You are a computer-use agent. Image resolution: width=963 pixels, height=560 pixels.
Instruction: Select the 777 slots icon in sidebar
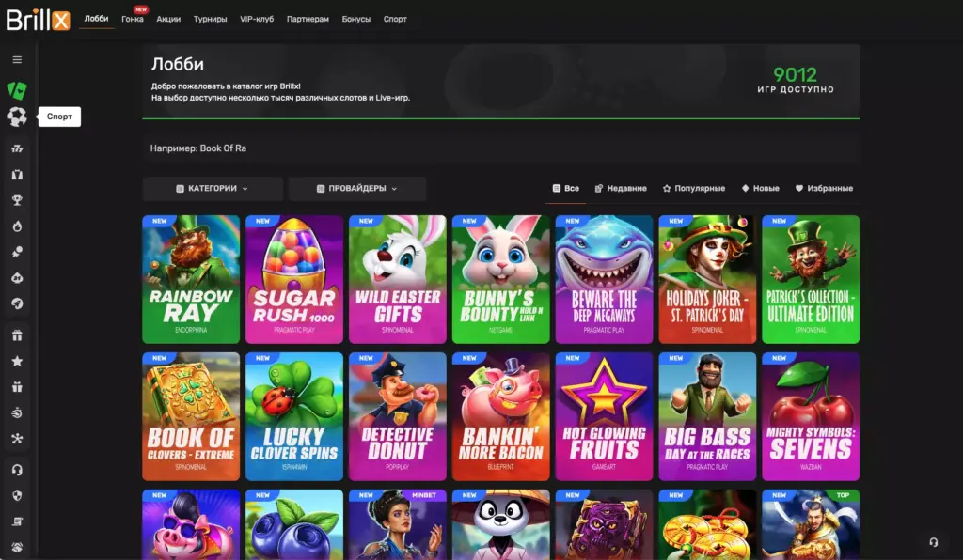(14, 148)
